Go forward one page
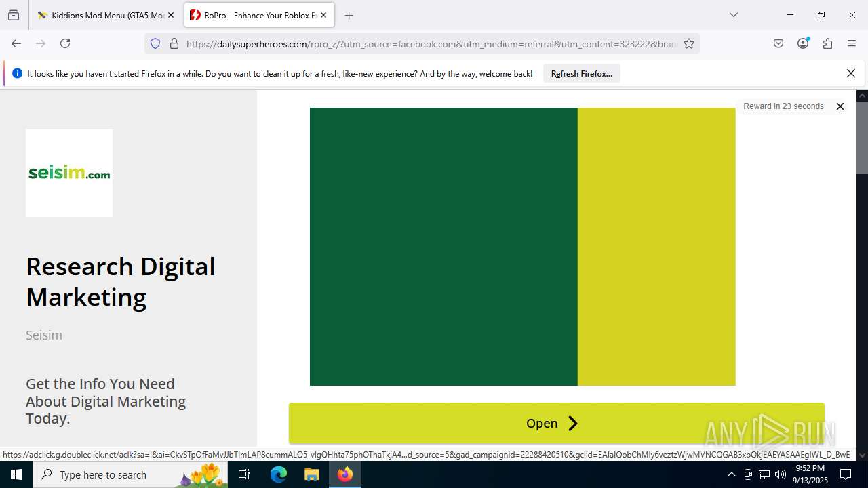 (x=41, y=43)
